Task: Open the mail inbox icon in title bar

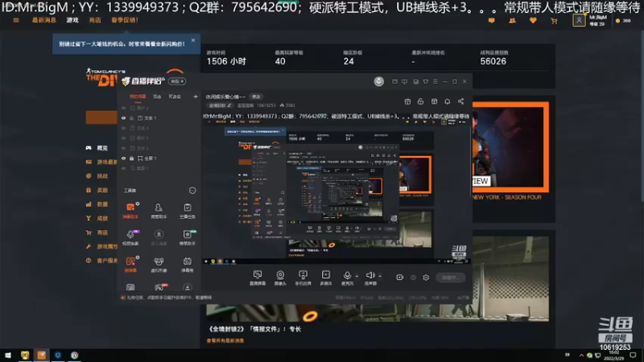Action: coord(394,82)
